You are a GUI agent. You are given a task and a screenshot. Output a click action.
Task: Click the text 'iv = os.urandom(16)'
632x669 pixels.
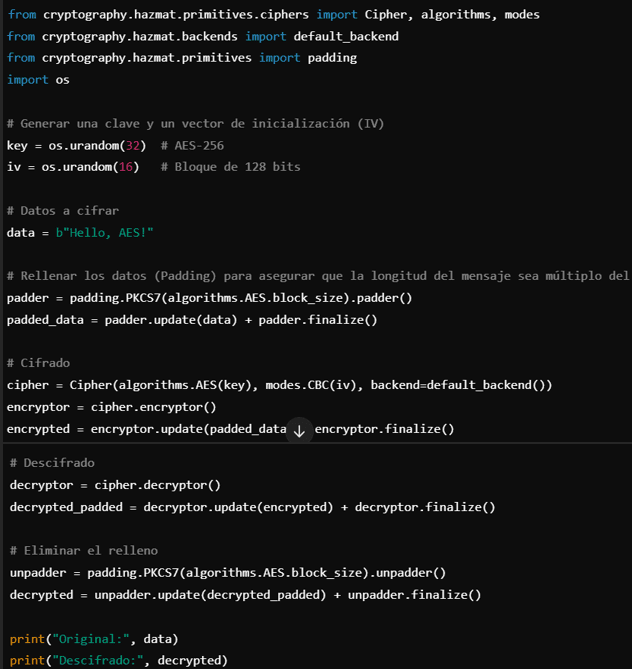[73, 167]
